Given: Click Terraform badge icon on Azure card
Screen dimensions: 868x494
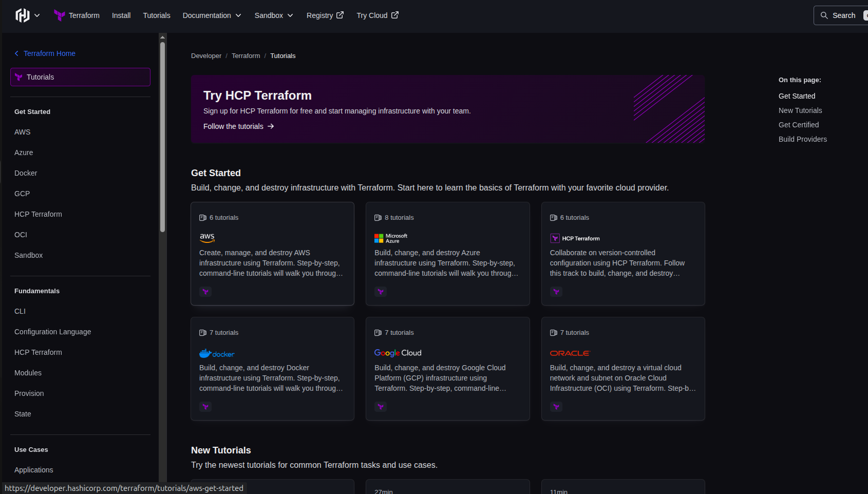Looking at the screenshot, I should (x=381, y=292).
